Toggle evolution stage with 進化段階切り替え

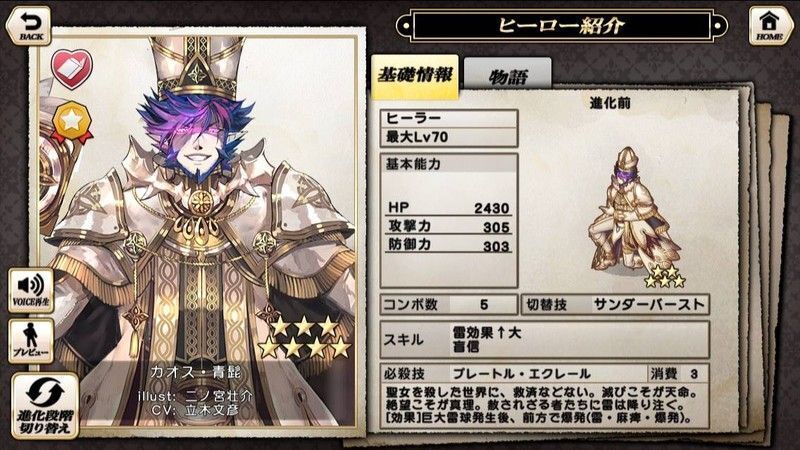(x=45, y=406)
